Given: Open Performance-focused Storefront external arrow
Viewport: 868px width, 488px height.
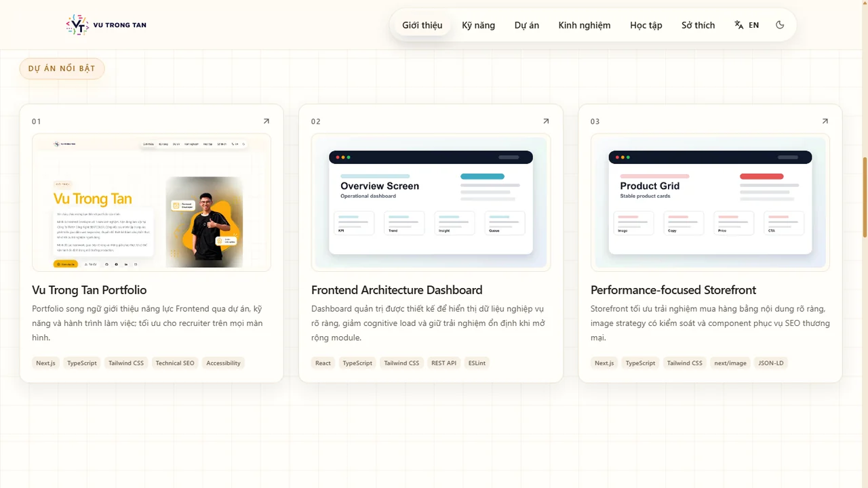Looking at the screenshot, I should (825, 121).
